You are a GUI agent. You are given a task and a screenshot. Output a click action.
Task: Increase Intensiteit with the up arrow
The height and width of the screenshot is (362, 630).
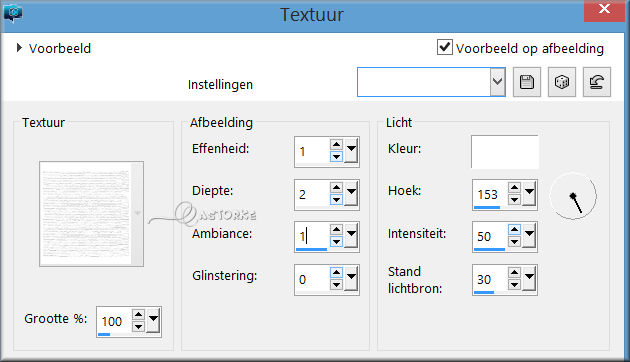point(514,229)
